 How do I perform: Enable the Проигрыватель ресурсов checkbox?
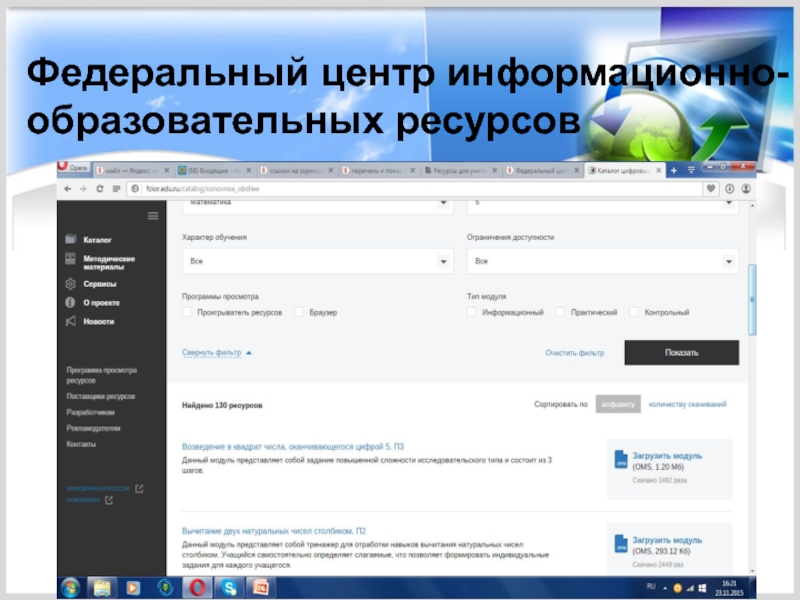click(x=187, y=313)
